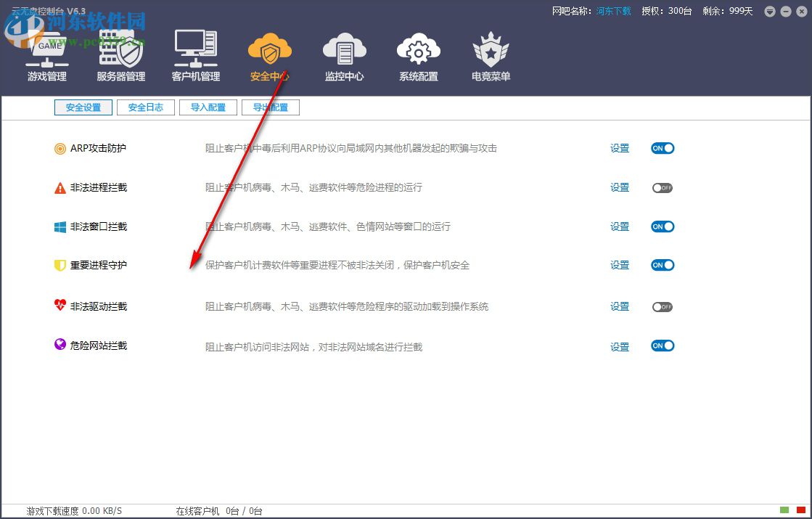Click the green status indicator in the status bar
Viewport: 812px width, 519px height.
785,510
